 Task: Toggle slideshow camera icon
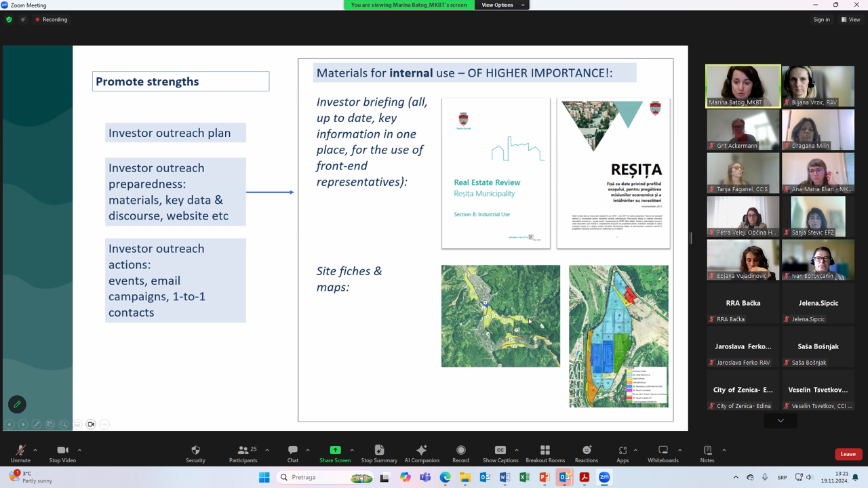point(91,424)
